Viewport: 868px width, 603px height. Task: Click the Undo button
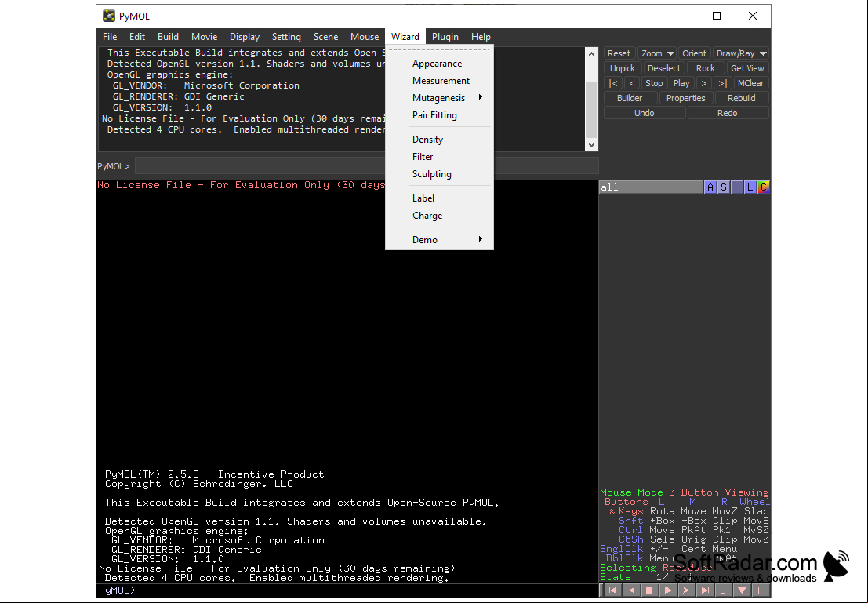click(645, 113)
